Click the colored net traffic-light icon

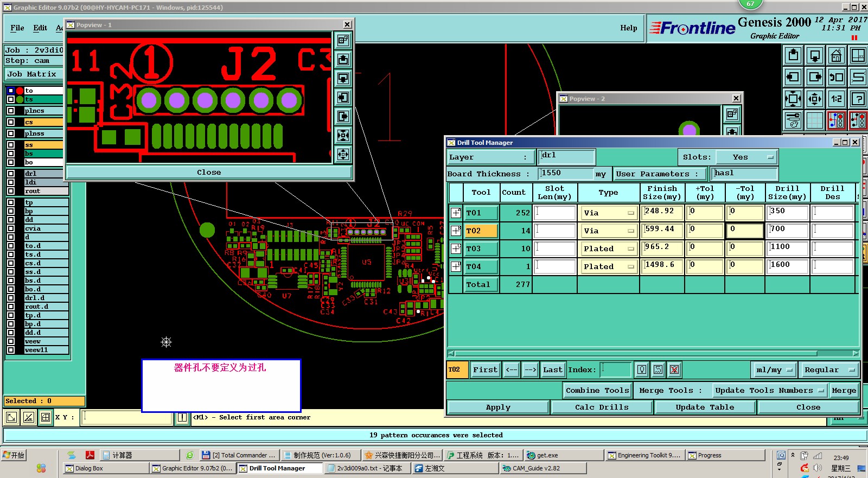(x=837, y=120)
